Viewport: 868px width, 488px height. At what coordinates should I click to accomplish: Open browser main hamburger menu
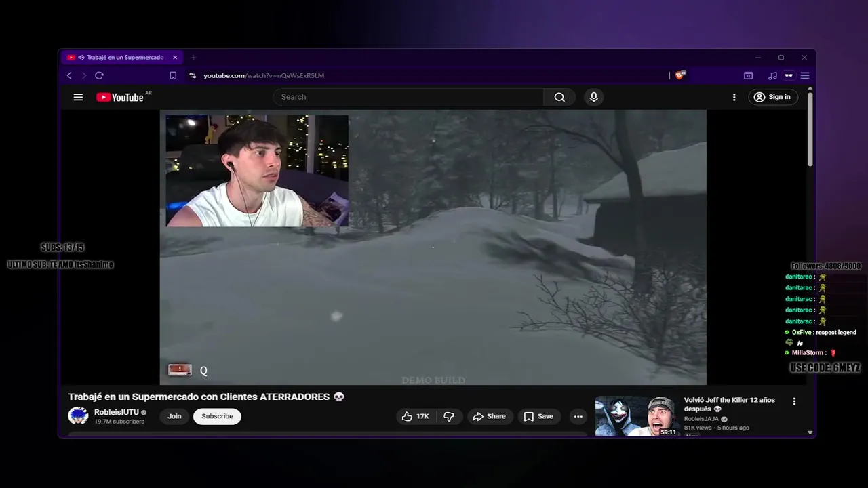point(805,75)
